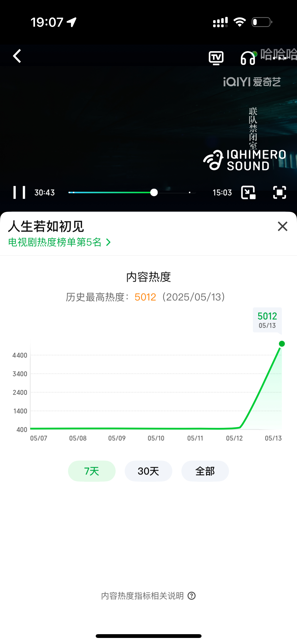This screenshot has height=644, width=297.
Task: Enable picture-in-picture mini player icon
Action: point(248,192)
